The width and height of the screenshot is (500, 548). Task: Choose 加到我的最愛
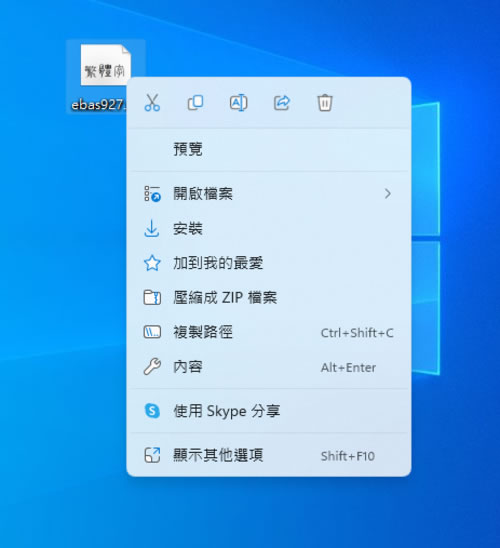tap(269, 263)
